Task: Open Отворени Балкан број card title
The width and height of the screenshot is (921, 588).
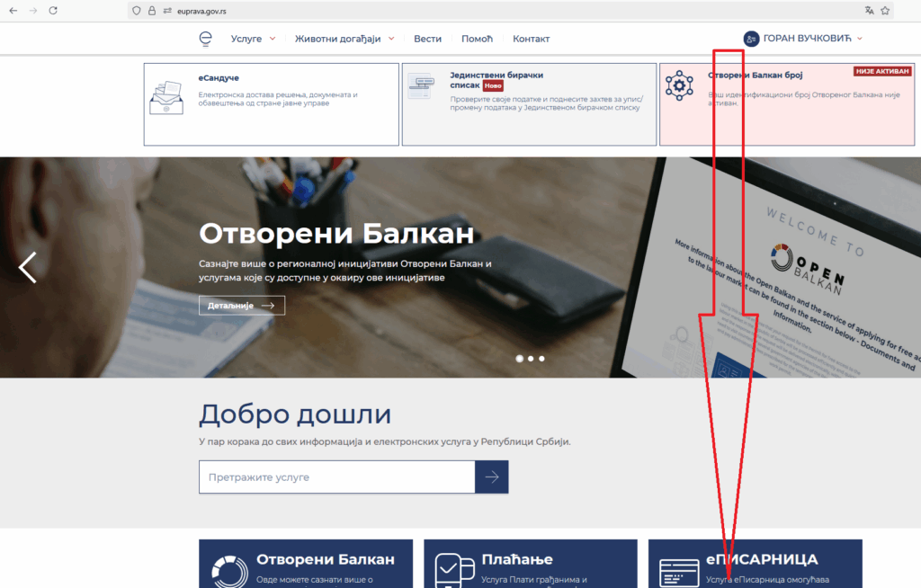Action: tap(756, 76)
